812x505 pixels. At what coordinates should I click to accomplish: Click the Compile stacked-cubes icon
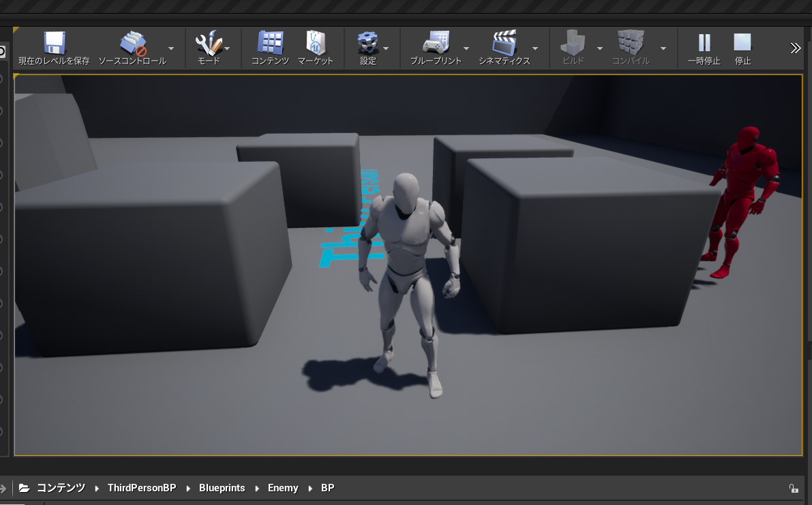point(631,42)
